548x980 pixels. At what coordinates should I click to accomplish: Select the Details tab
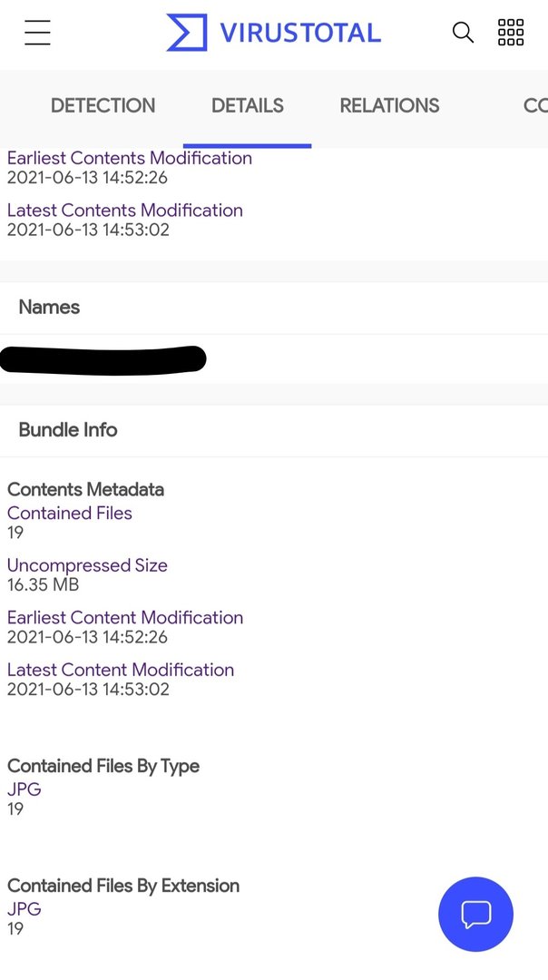tap(248, 105)
